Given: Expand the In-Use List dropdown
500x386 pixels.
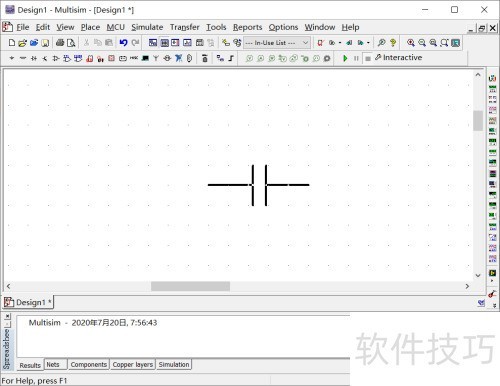Looking at the screenshot, I should click(305, 43).
